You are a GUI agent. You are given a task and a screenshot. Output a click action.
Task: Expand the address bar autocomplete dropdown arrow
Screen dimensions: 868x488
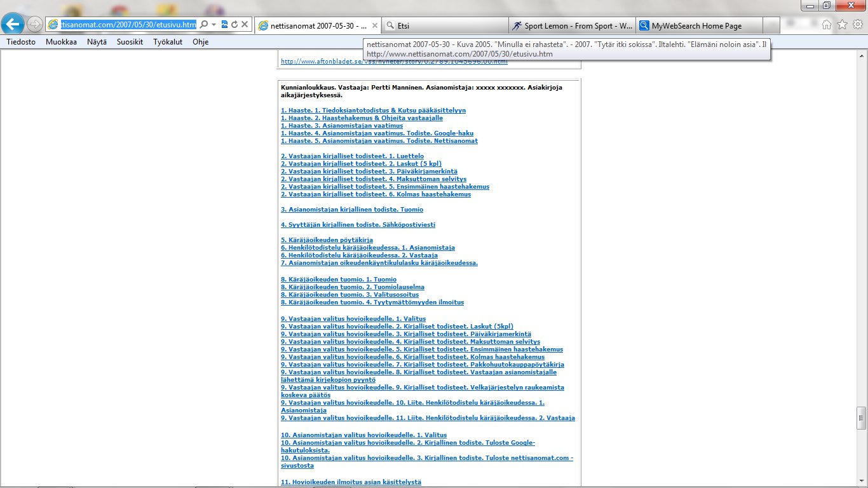click(214, 25)
